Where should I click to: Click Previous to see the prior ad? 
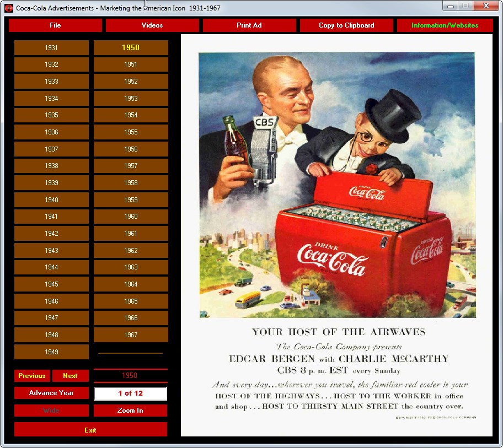tap(31, 376)
